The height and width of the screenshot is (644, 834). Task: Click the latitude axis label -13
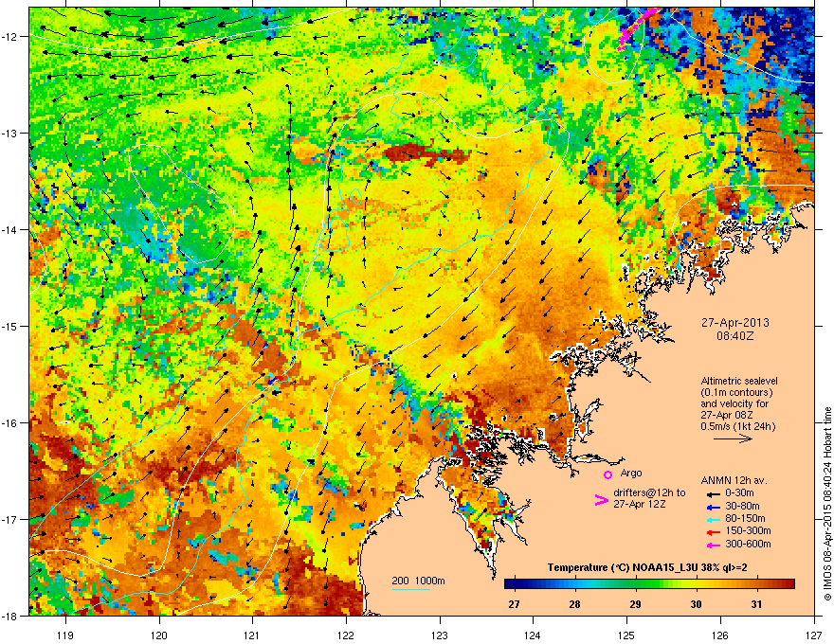coord(10,134)
